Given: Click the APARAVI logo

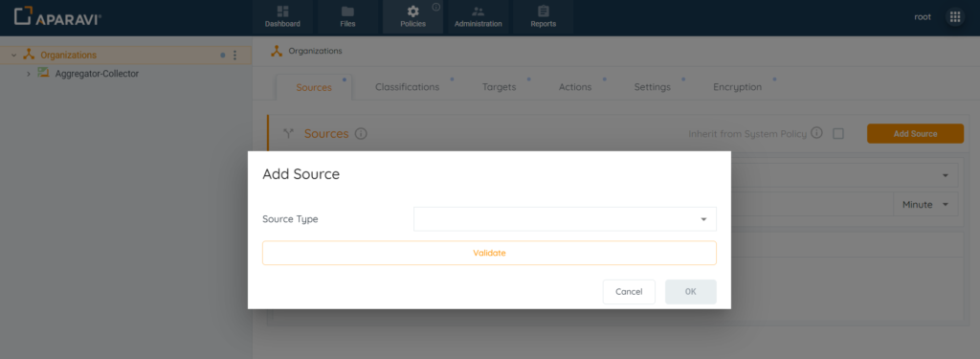Looking at the screenshot, I should (x=57, y=17).
